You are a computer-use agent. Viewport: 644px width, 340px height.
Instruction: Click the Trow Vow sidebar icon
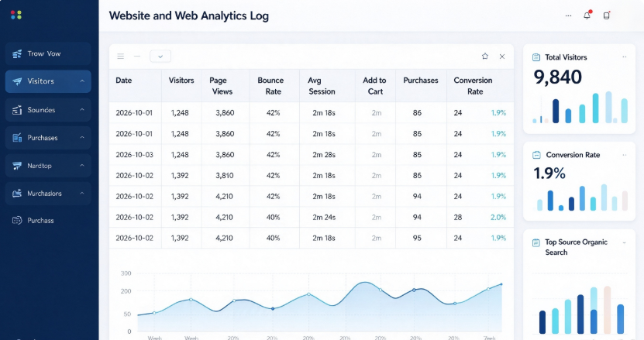(17, 53)
